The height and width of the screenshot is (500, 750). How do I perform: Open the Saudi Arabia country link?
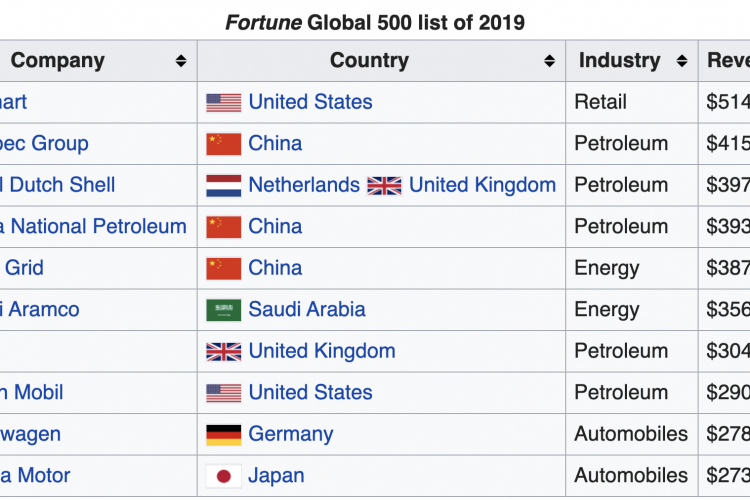(307, 309)
